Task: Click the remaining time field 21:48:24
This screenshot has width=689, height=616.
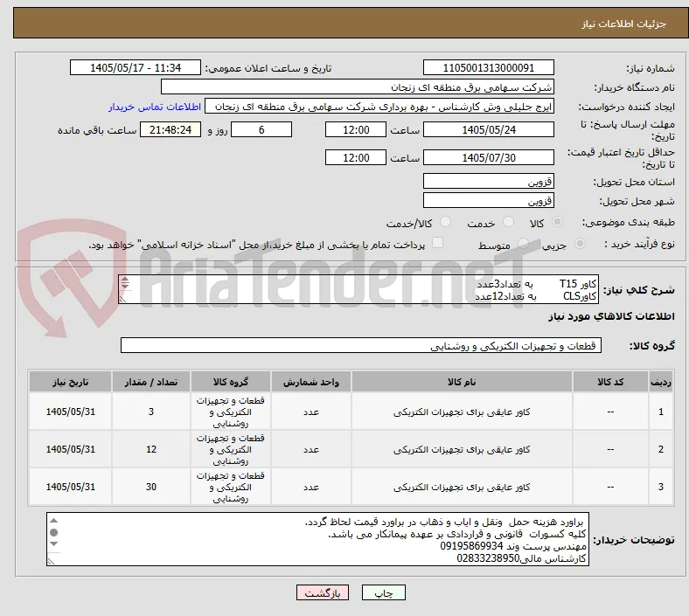Action: coord(171,129)
